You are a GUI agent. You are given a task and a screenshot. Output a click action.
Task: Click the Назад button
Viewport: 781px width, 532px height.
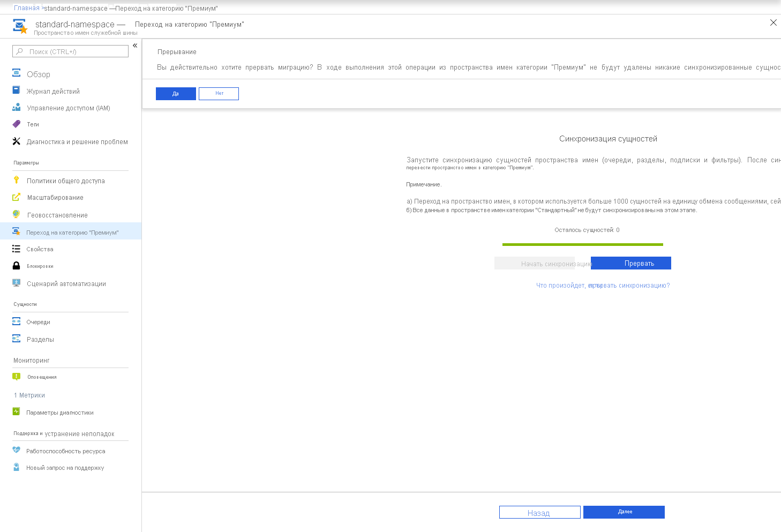(x=540, y=512)
